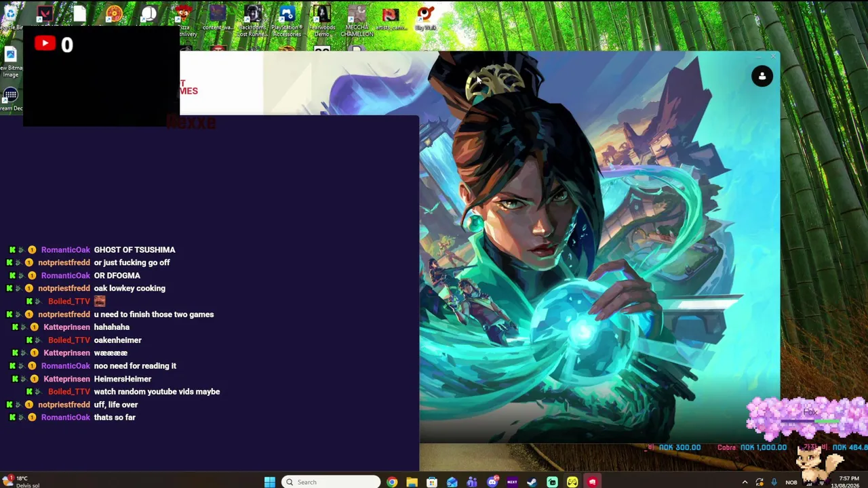Click the chat message "uff, life over"
The image size is (868, 488).
[x=116, y=405]
